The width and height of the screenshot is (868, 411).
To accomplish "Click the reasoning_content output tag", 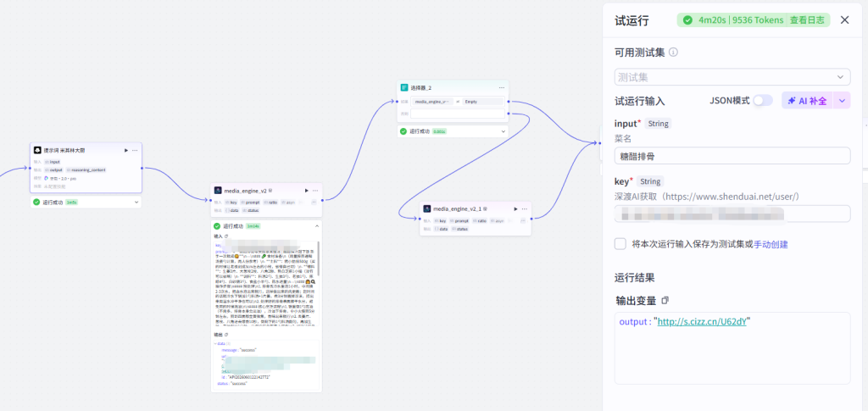I will click(86, 169).
